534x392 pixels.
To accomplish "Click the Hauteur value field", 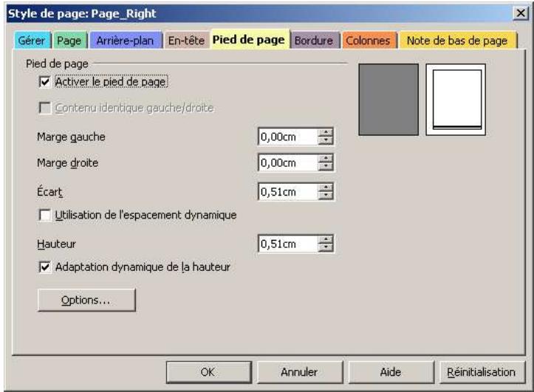I will point(288,244).
